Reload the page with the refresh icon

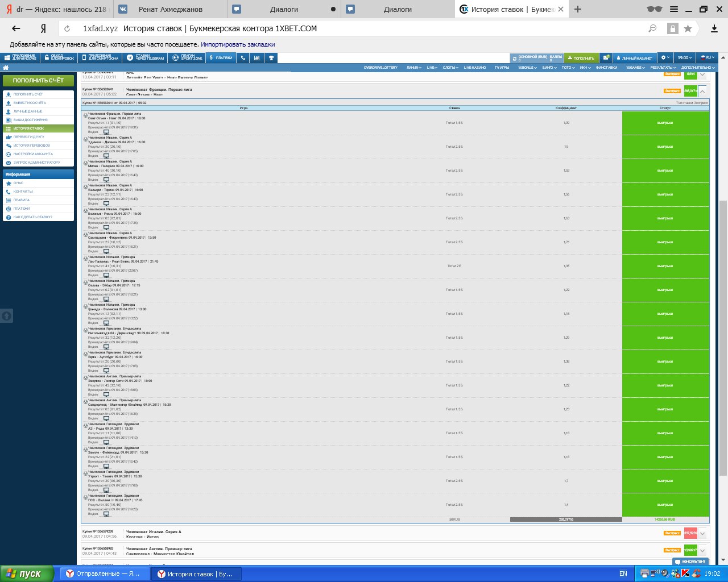point(67,28)
